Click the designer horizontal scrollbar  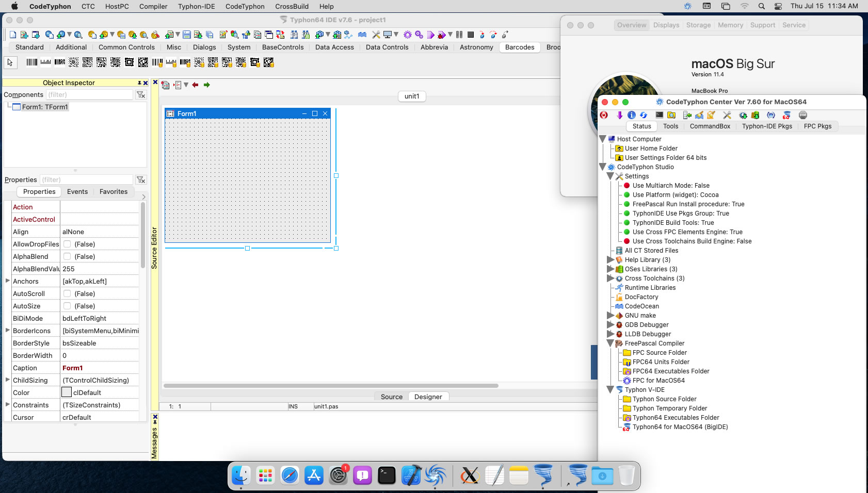click(331, 385)
